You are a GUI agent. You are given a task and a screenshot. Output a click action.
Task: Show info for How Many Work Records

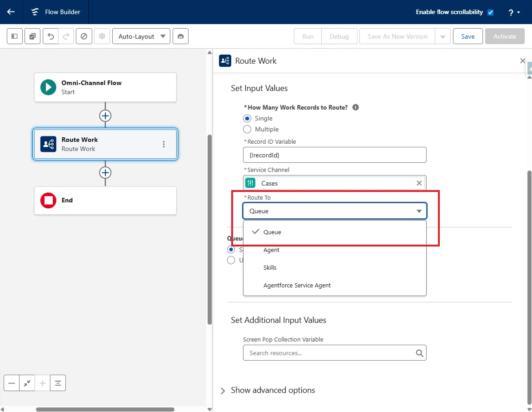[356, 107]
